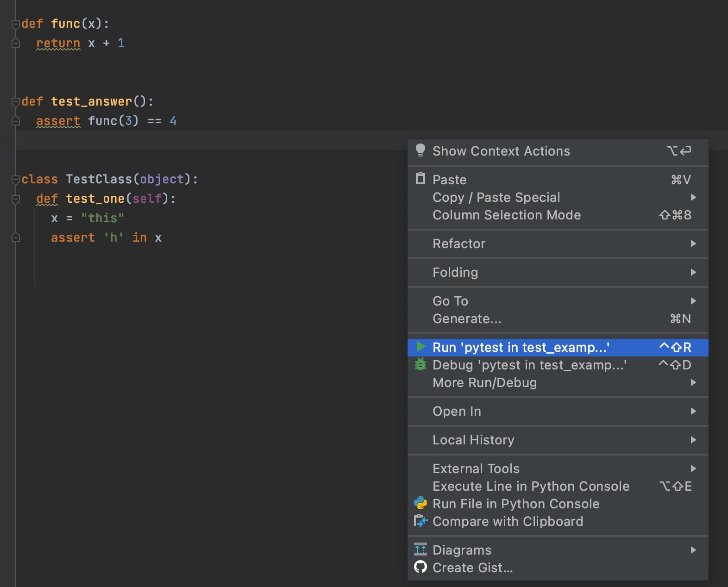Open Copy / Paste Special
Image resolution: width=728 pixels, height=587 pixels.
pyautogui.click(x=558, y=197)
